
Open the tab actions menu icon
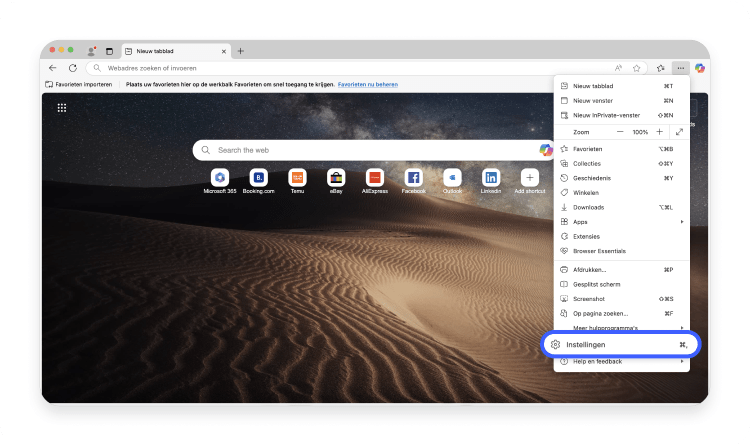tap(110, 51)
